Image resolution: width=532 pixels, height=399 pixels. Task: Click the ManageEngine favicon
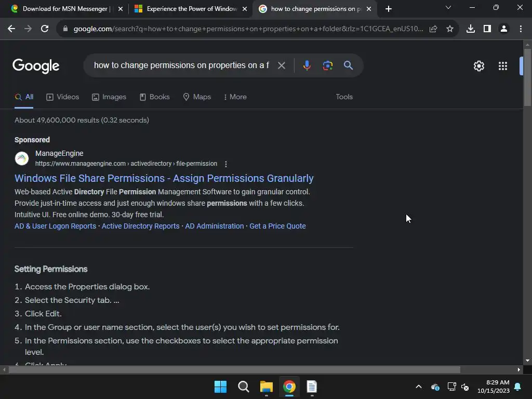tap(22, 158)
